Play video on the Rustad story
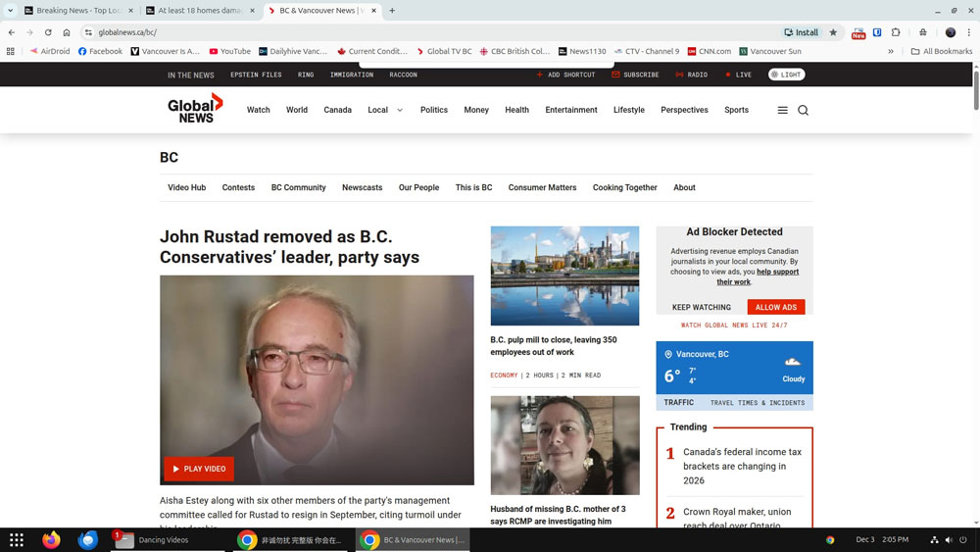Screen dimensions: 980x552 pos(199,469)
